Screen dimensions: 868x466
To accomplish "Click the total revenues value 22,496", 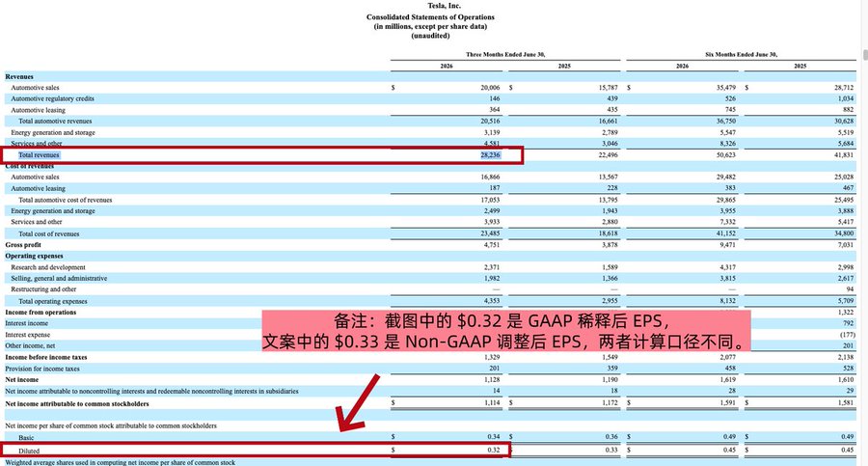I will 609,155.
